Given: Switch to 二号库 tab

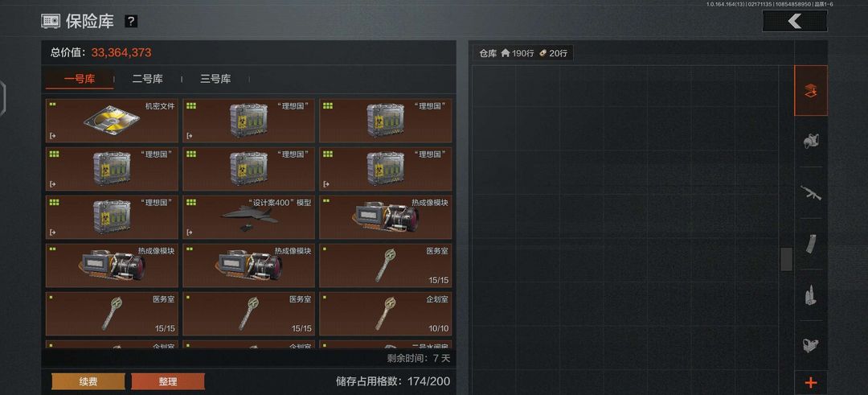Looking at the screenshot, I should point(147,79).
